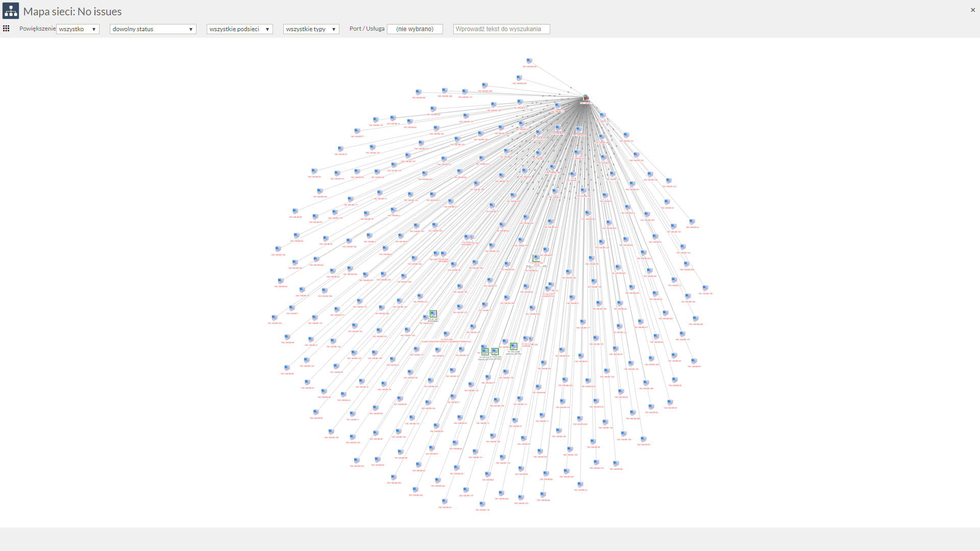Image resolution: width=980 pixels, height=551 pixels.
Task: Open the 'wszystkie typy' type dropdown
Action: tap(311, 29)
